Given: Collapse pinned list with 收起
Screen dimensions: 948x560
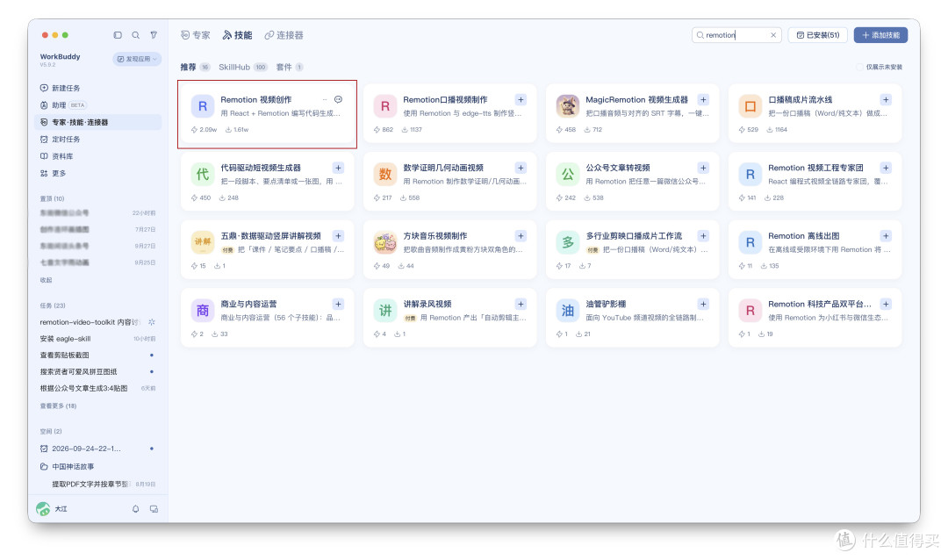Looking at the screenshot, I should click(x=46, y=280).
